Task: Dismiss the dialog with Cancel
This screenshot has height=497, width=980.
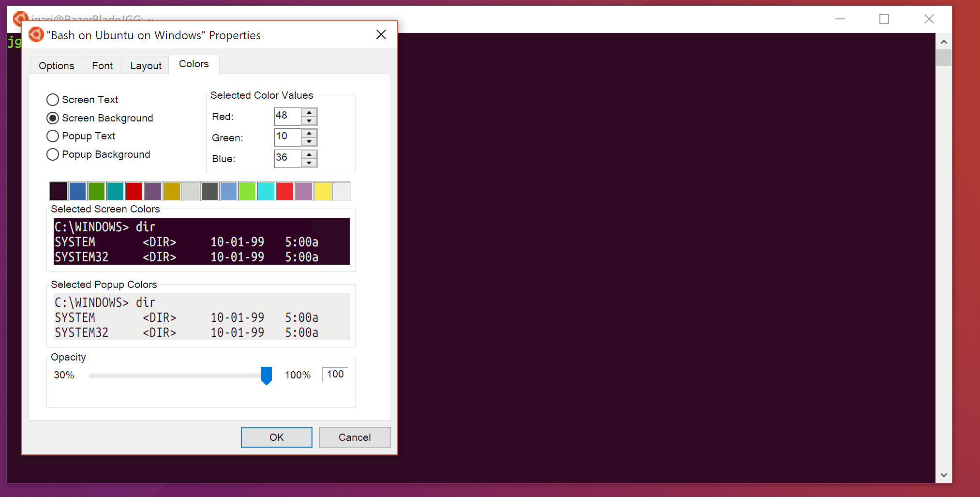Action: (x=355, y=437)
